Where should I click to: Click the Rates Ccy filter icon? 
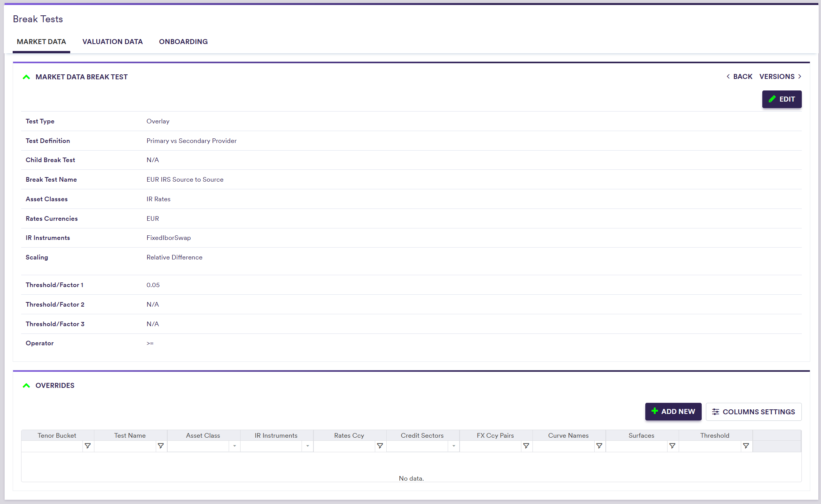[380, 446]
